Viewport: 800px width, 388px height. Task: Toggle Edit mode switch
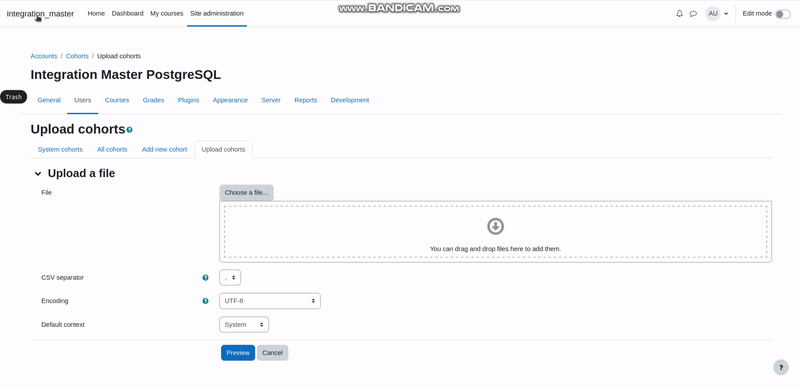(783, 14)
